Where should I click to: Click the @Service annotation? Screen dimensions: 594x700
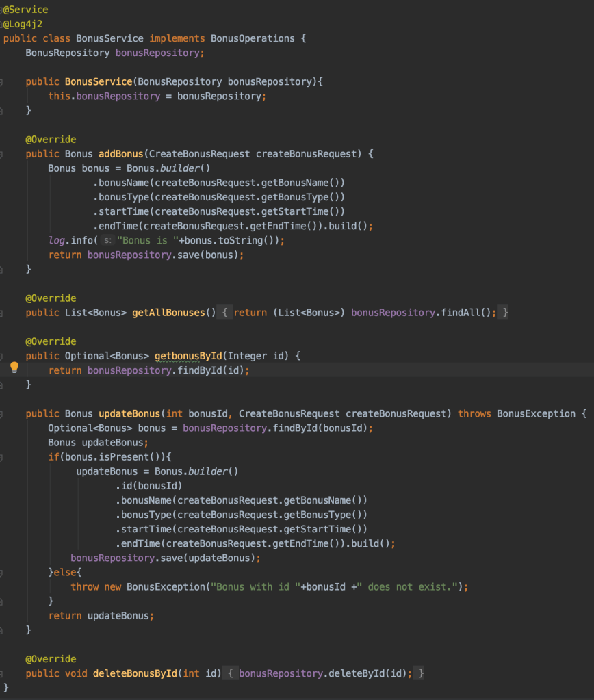click(x=25, y=10)
